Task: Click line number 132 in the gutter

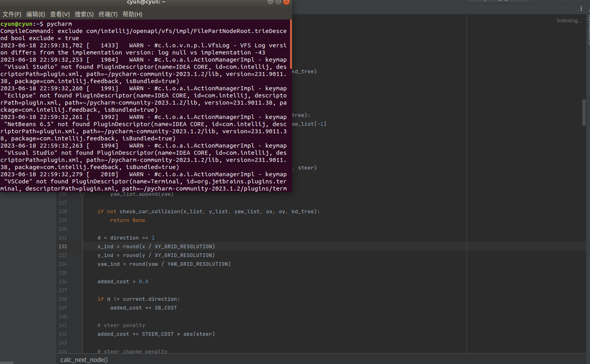Action: pyautogui.click(x=62, y=247)
